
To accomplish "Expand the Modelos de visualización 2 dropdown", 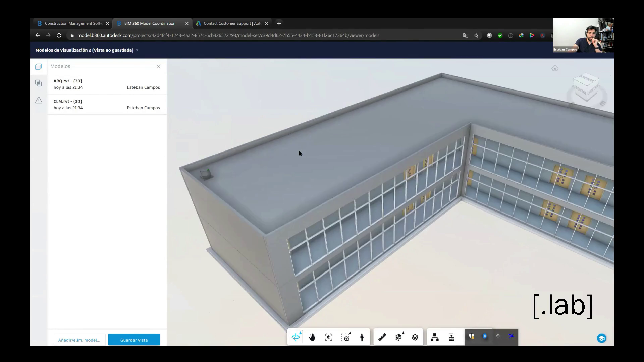I will pos(137,50).
